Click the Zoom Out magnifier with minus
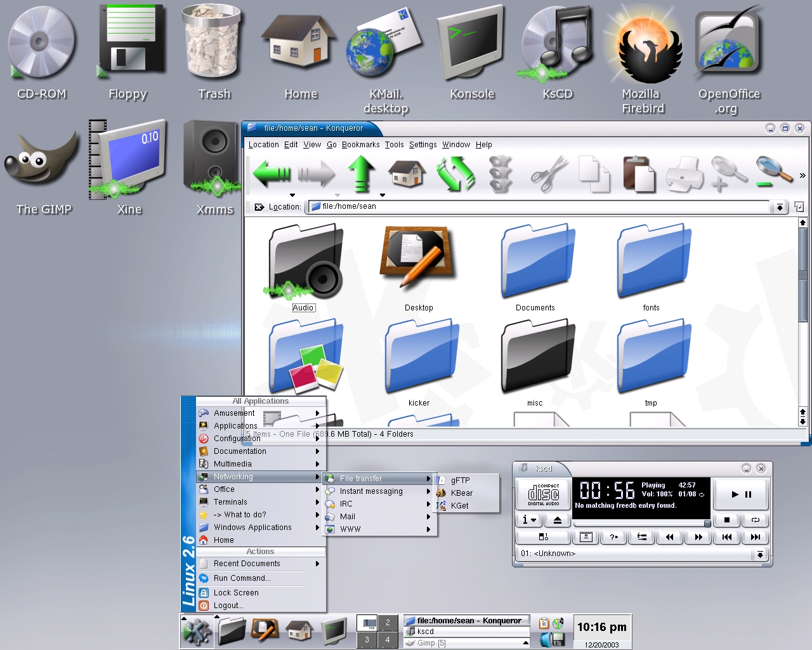The image size is (812, 650). 774,172
